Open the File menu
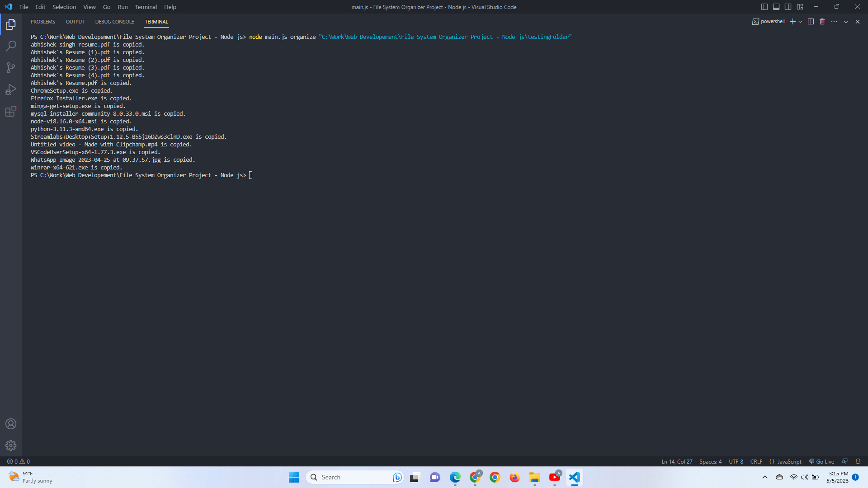Screen dimensions: 868x488 tap(24, 7)
